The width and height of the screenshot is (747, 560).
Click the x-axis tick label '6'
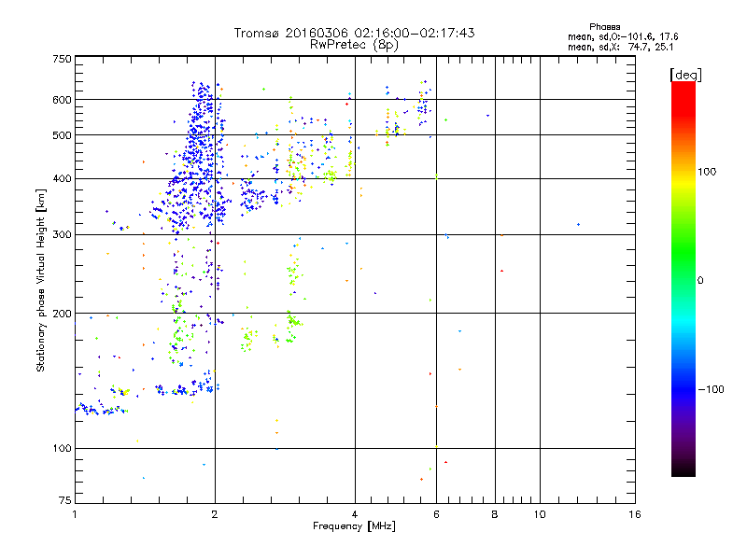(436, 514)
